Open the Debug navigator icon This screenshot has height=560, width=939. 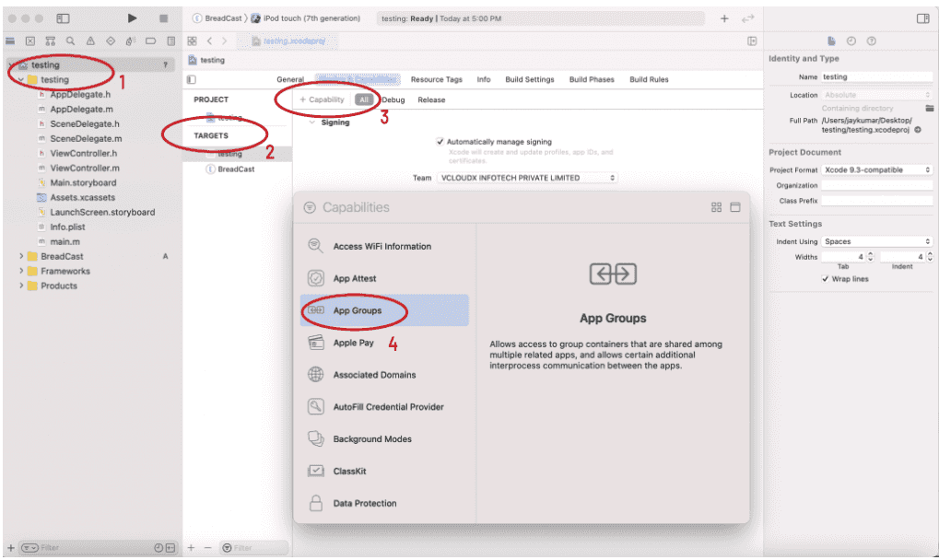(x=131, y=41)
